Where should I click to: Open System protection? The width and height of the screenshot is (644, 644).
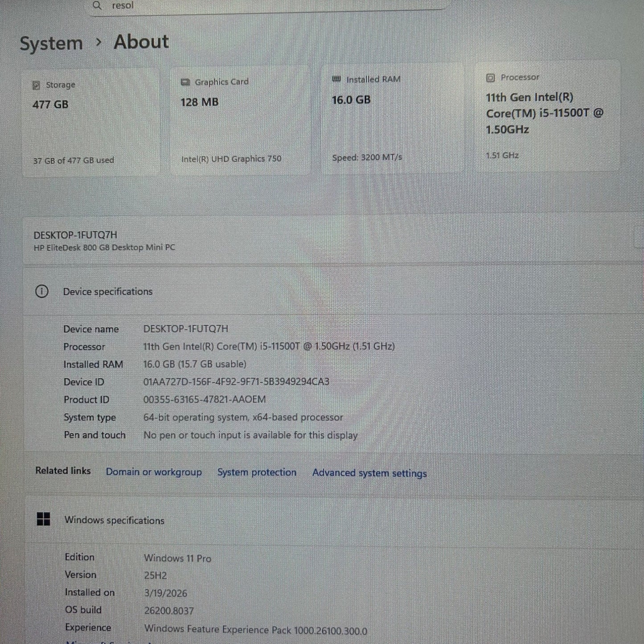click(x=257, y=472)
